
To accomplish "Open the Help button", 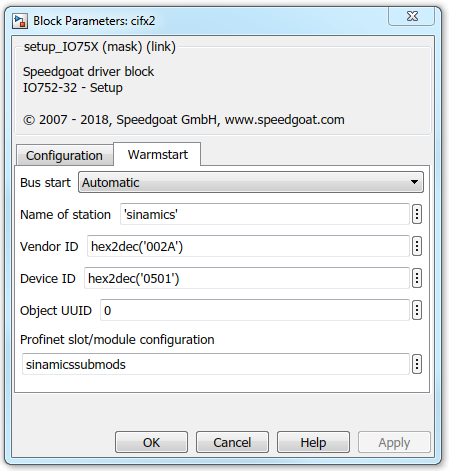I will [313, 442].
